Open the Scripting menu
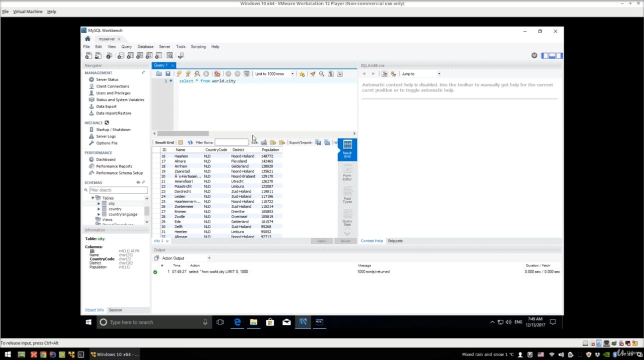Screen dimensions: 644x360 [x=198, y=46]
